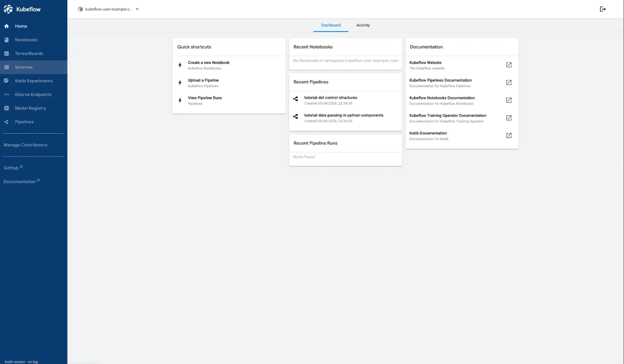Image resolution: width=624 pixels, height=364 pixels.
Task: Click the Quick shortcuts card title
Action: 194,47
